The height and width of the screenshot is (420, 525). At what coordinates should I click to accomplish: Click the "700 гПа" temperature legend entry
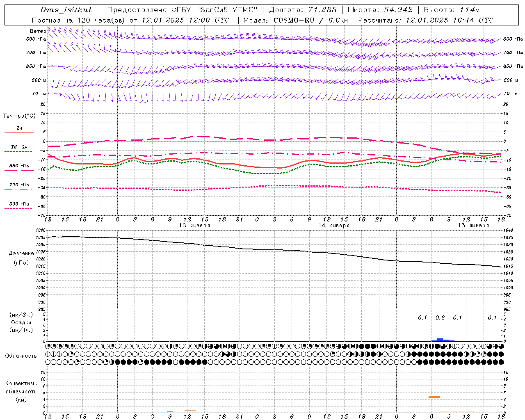tap(19, 185)
